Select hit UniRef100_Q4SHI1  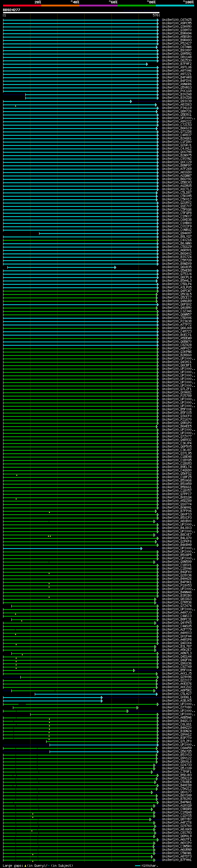point(177,362)
